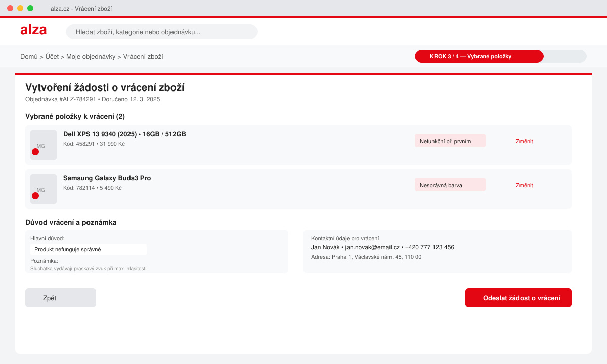Screen dimensions: 607x364
Task: Focus the search field for goods or orders
Action: click(162, 32)
